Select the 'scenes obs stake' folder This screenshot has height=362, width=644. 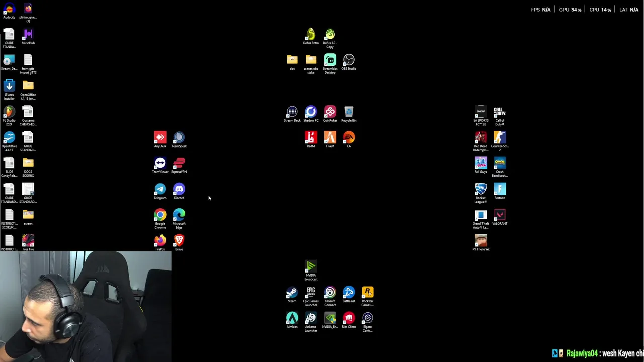pos(311,64)
